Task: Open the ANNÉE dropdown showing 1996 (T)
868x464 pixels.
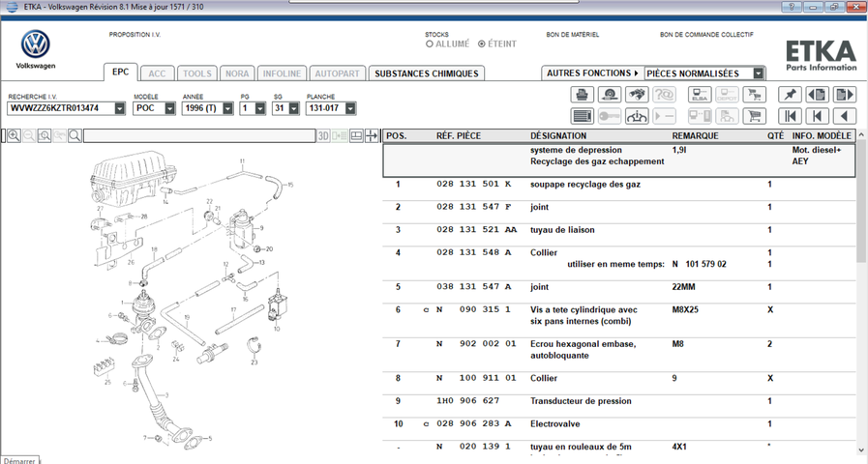Action: 227,108
